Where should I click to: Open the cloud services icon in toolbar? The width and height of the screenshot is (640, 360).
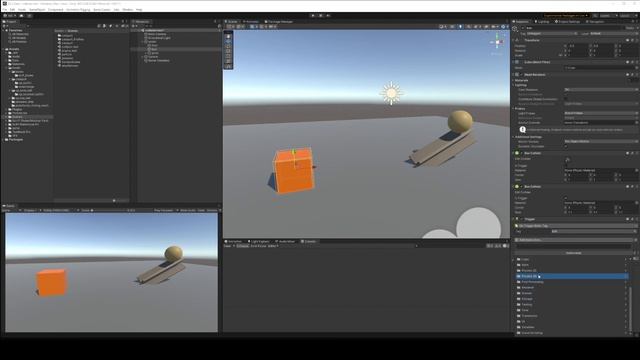click(x=21, y=16)
